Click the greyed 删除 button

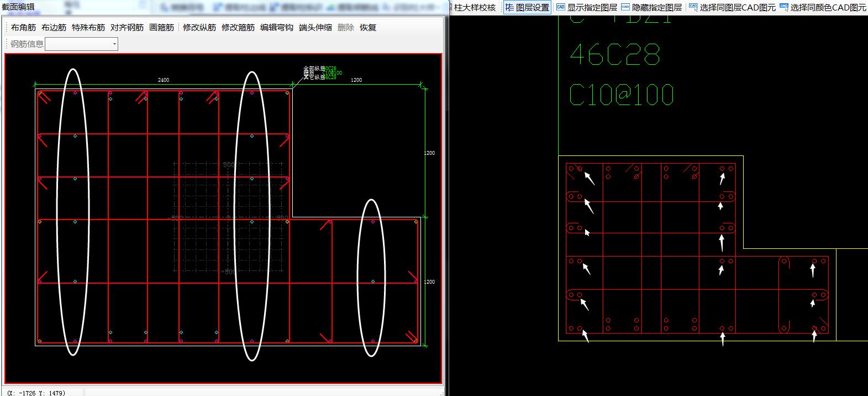(346, 28)
